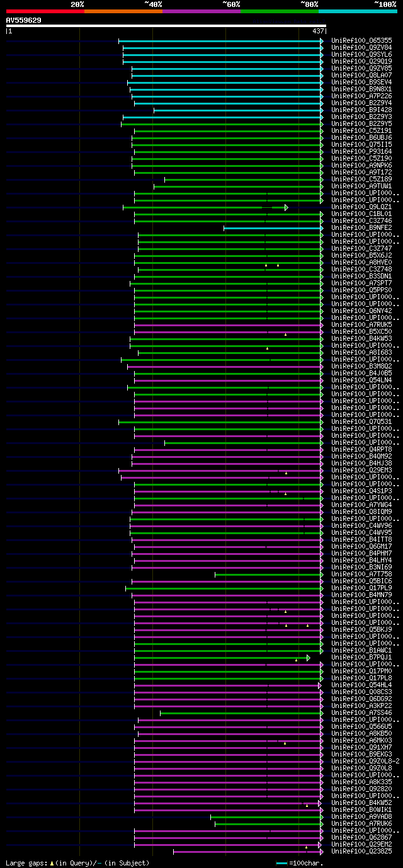
Task: Go to UniRef100_Q54LN4 entry
Action: (361, 380)
